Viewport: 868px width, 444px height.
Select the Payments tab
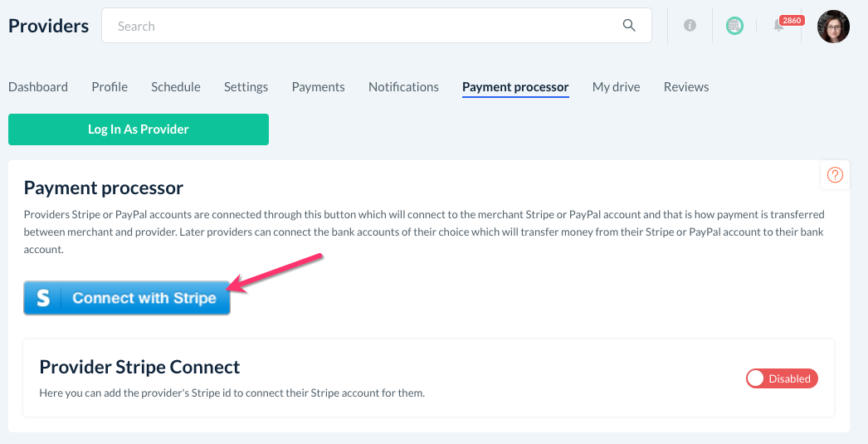pyautogui.click(x=318, y=87)
